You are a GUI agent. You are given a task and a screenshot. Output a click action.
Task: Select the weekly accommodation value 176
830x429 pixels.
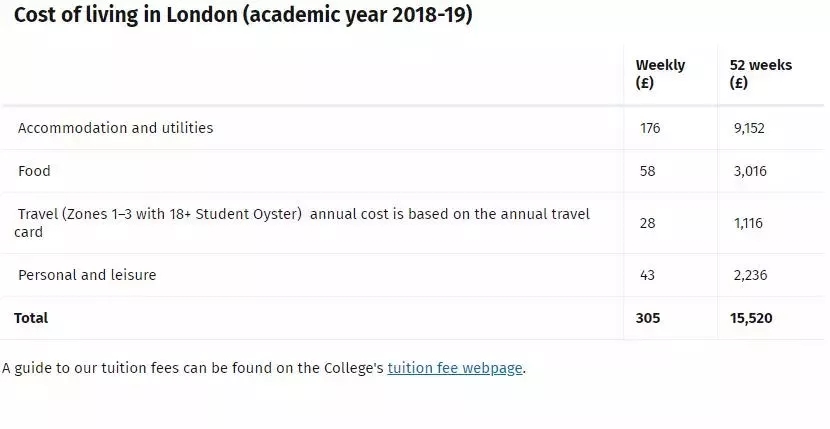click(x=650, y=128)
